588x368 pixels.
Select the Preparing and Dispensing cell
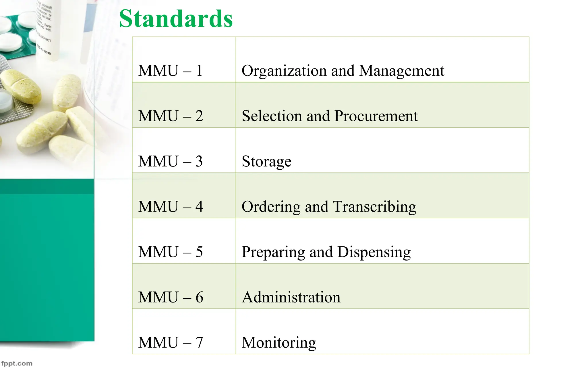(x=382, y=241)
